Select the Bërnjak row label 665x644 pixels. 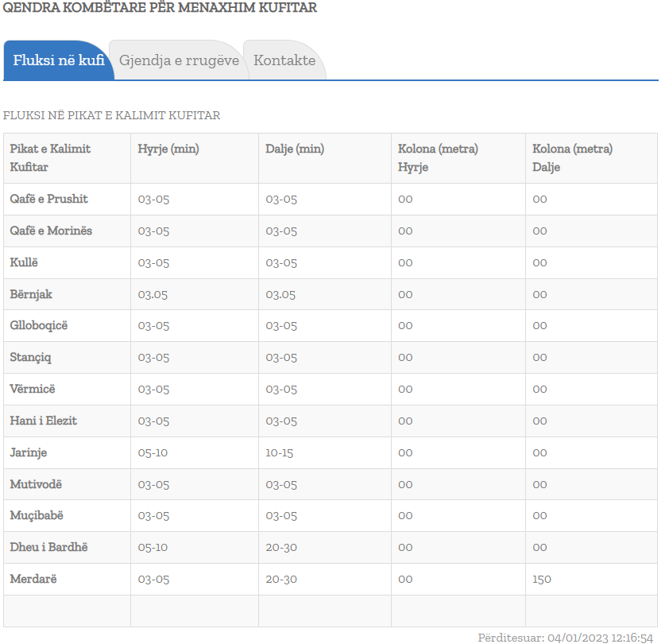[x=31, y=294]
